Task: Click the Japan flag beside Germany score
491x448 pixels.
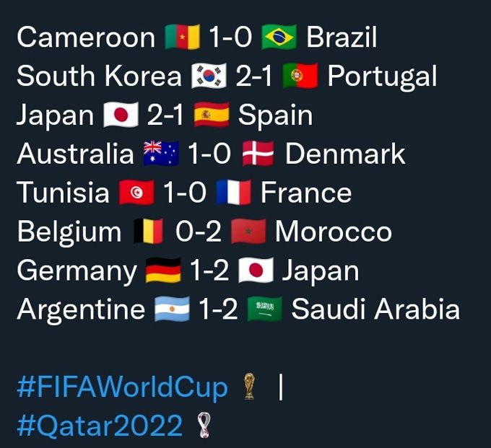Action: [256, 271]
